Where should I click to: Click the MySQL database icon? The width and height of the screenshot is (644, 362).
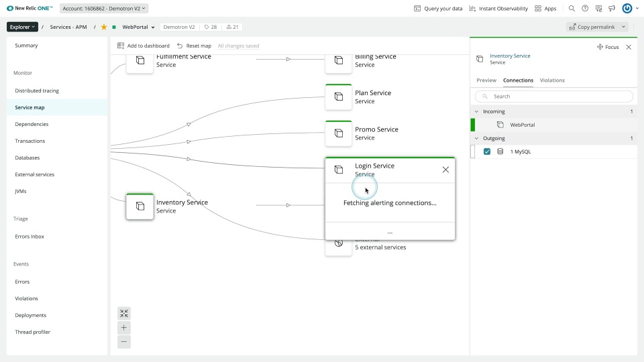500,152
